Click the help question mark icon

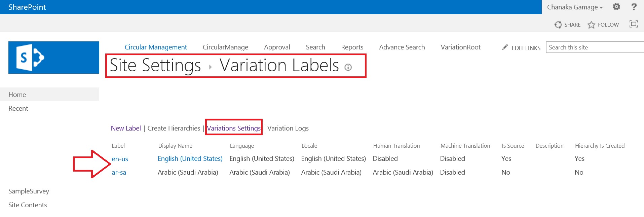634,7
